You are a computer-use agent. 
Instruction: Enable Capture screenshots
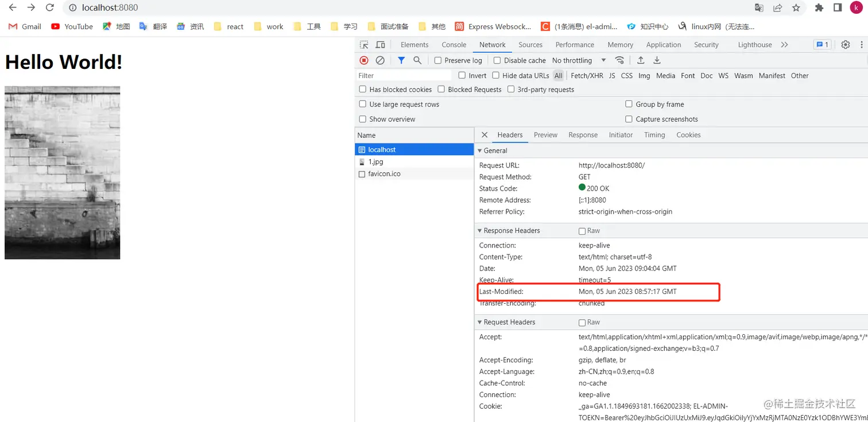[x=629, y=119]
